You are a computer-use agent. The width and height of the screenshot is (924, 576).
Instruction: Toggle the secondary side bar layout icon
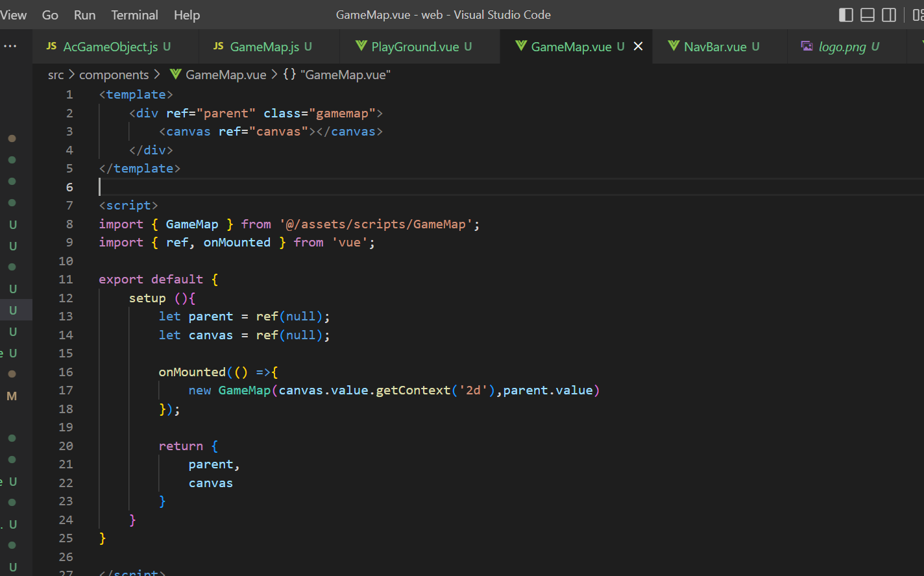click(x=889, y=15)
